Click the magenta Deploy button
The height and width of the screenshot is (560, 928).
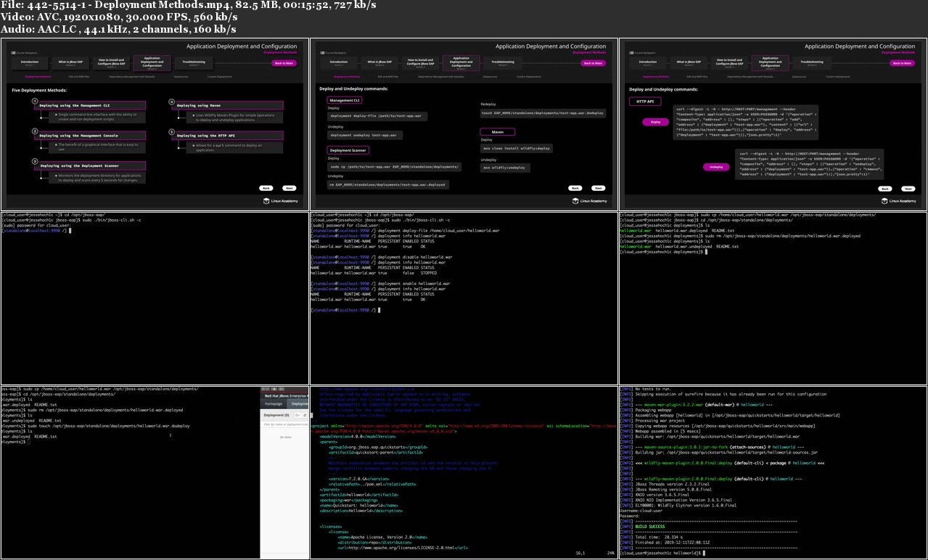(656, 122)
